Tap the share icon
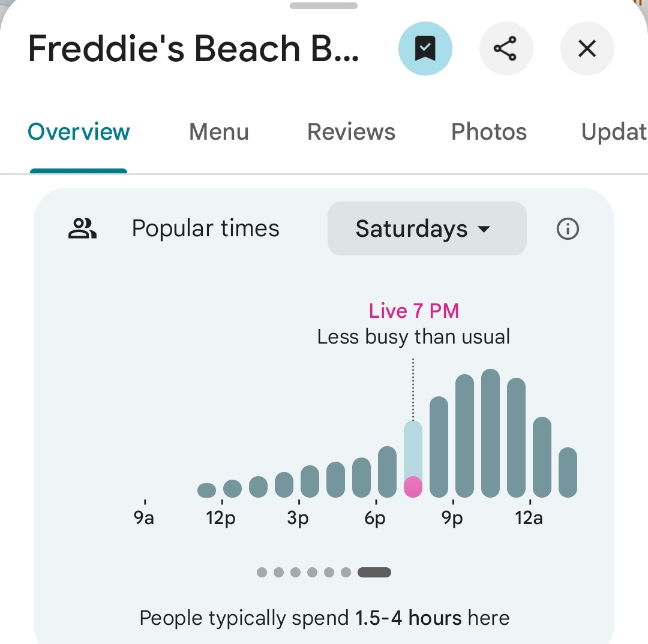648x644 pixels. tap(506, 49)
